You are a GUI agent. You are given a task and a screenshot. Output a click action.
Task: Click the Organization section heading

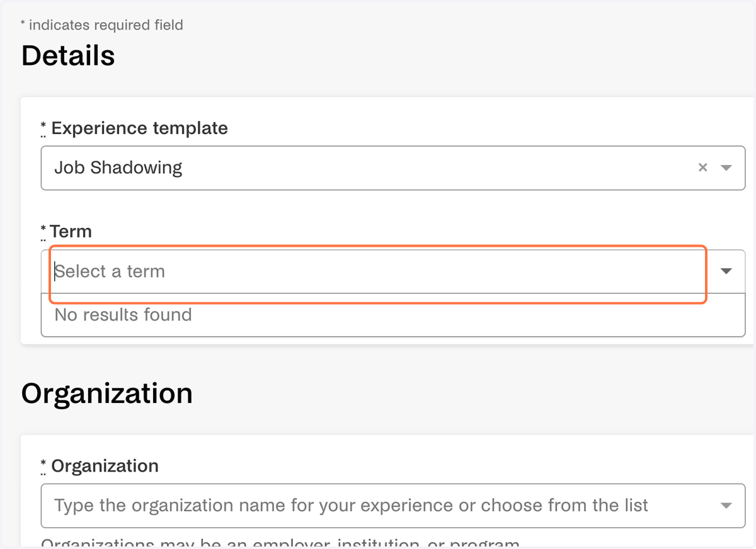click(107, 393)
